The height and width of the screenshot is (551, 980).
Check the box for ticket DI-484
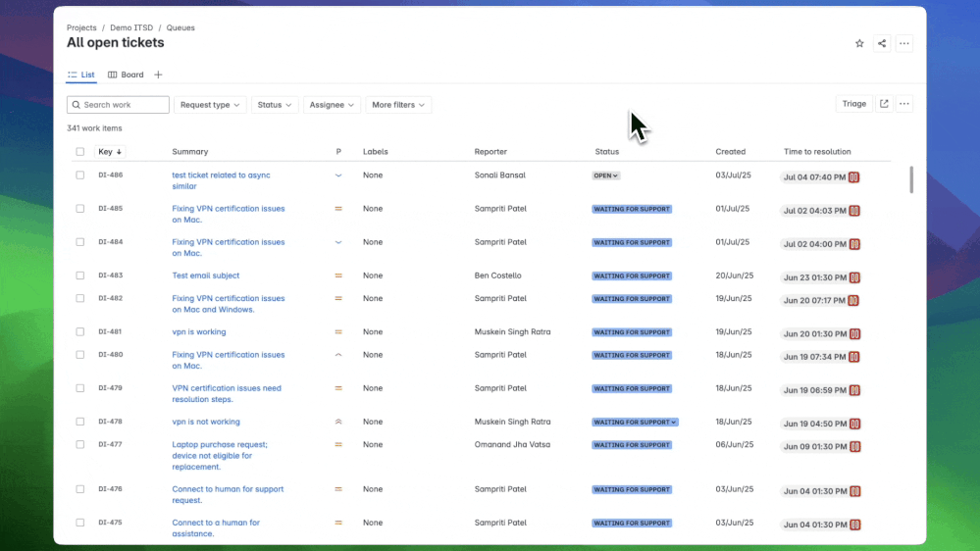80,242
